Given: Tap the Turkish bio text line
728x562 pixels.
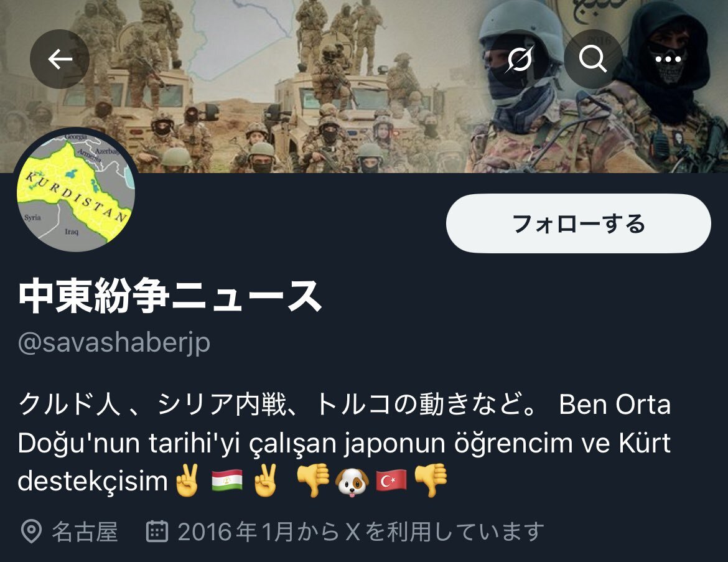Looking at the screenshot, I should click(344, 443).
